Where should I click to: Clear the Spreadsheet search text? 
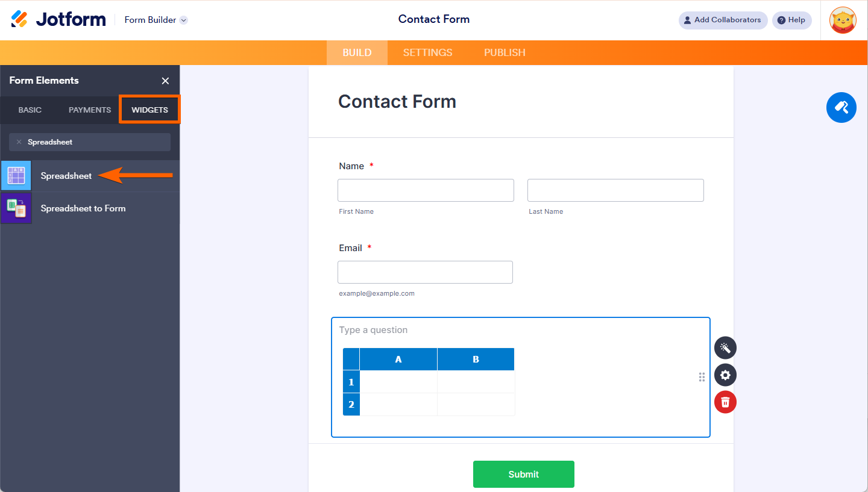19,142
